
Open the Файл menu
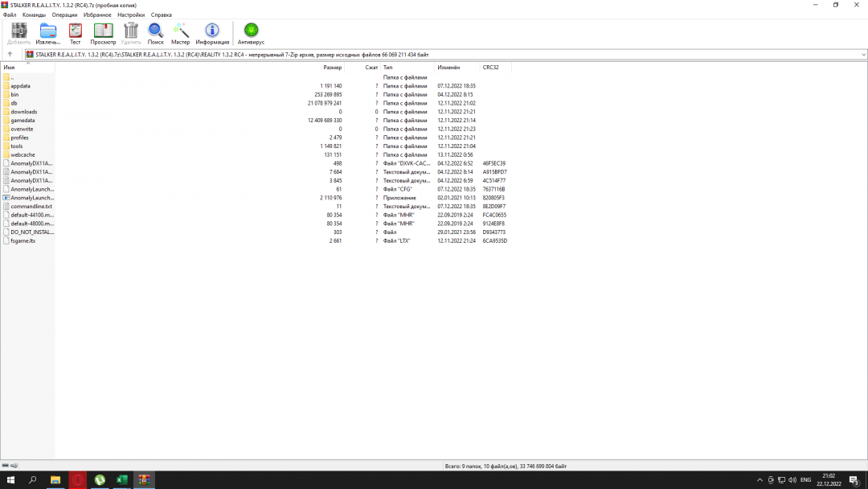pyautogui.click(x=10, y=15)
